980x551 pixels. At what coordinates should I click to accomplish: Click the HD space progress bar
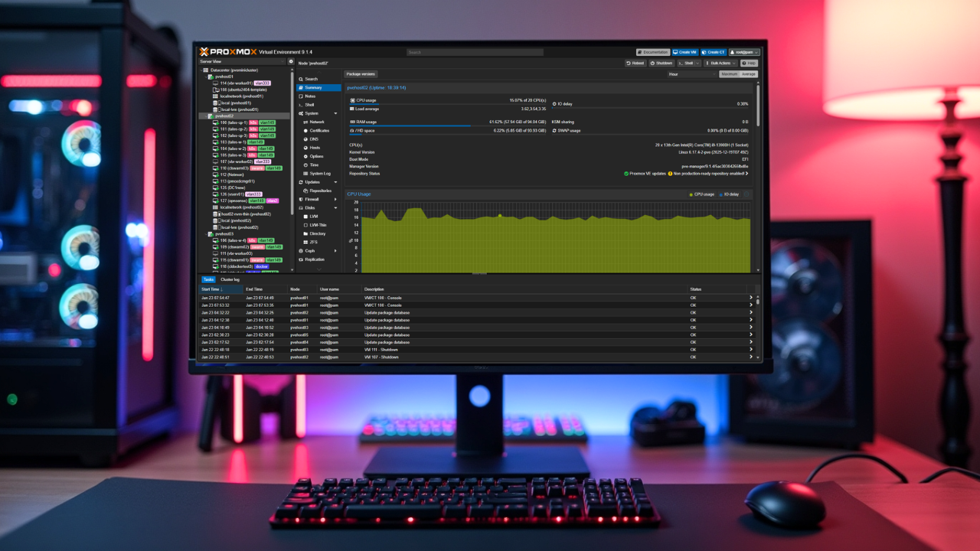448,134
